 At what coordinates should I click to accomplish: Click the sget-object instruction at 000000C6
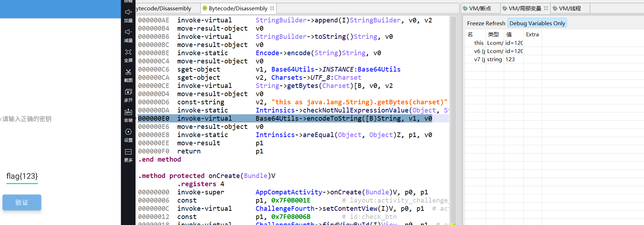click(x=199, y=69)
